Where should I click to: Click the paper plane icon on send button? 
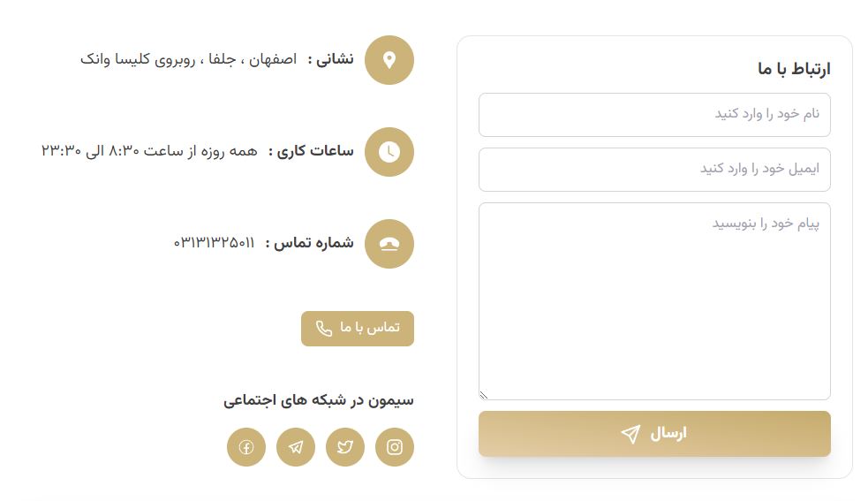click(630, 433)
